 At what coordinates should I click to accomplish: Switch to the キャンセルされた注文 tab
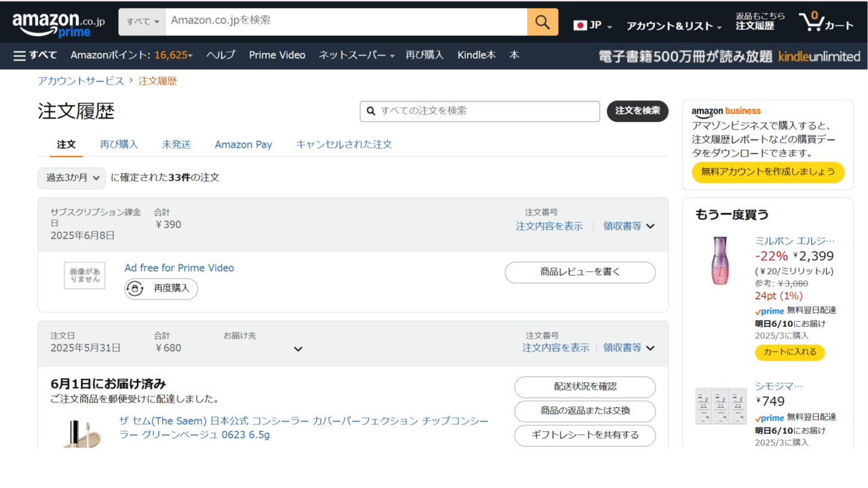(x=344, y=144)
